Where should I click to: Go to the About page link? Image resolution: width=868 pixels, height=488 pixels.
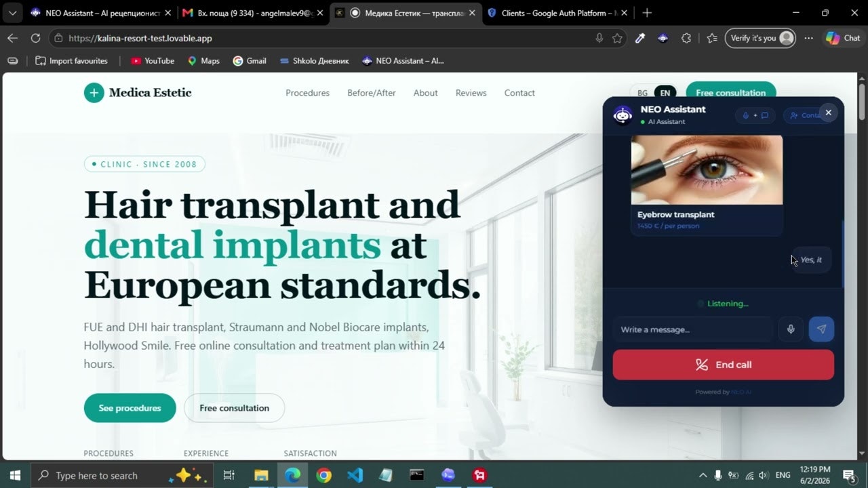pyautogui.click(x=425, y=93)
